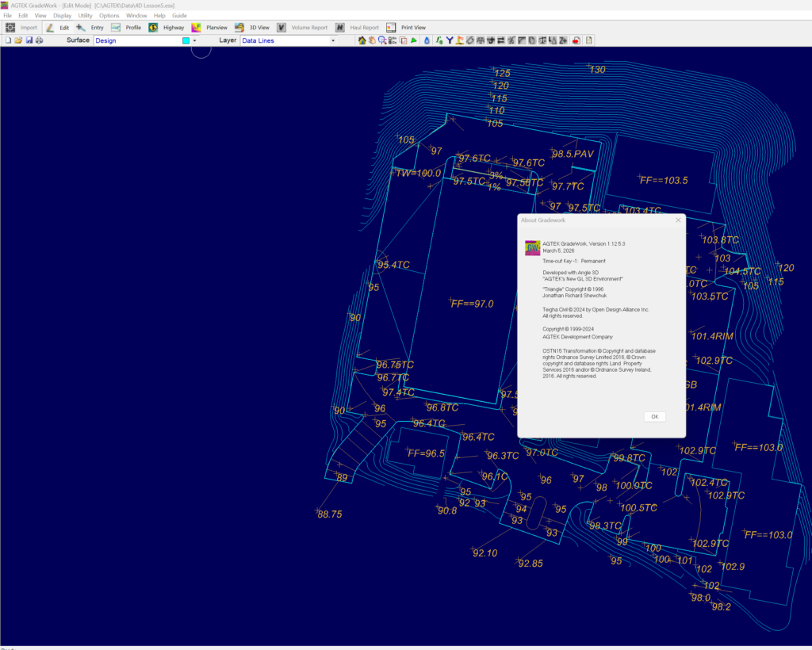Click the green f$ icon

439,40
